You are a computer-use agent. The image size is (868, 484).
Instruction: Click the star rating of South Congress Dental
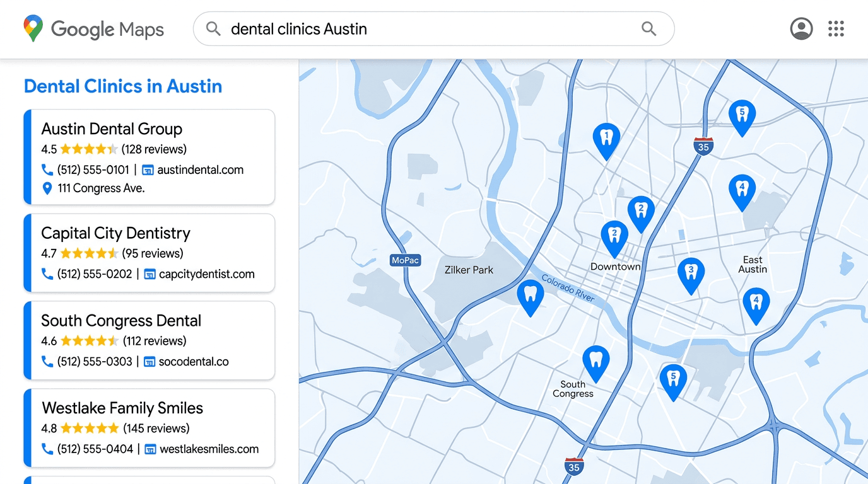click(x=89, y=342)
